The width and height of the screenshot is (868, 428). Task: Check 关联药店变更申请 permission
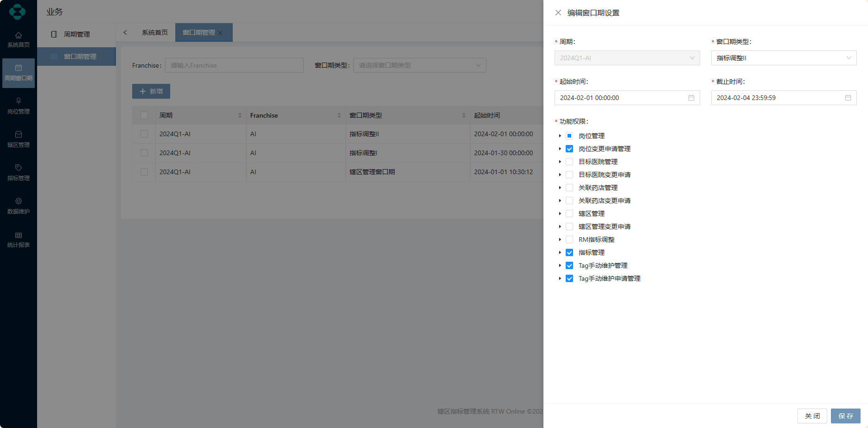[569, 201]
